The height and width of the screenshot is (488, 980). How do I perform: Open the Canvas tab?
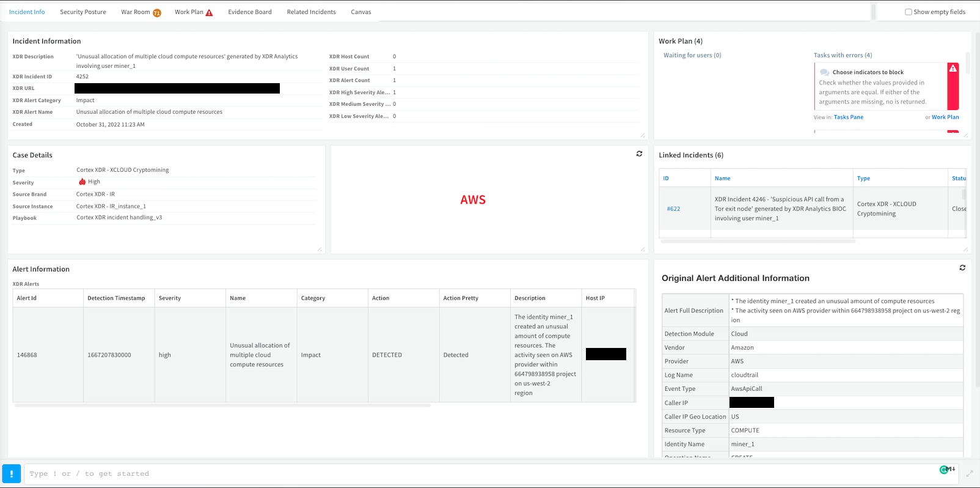361,12
